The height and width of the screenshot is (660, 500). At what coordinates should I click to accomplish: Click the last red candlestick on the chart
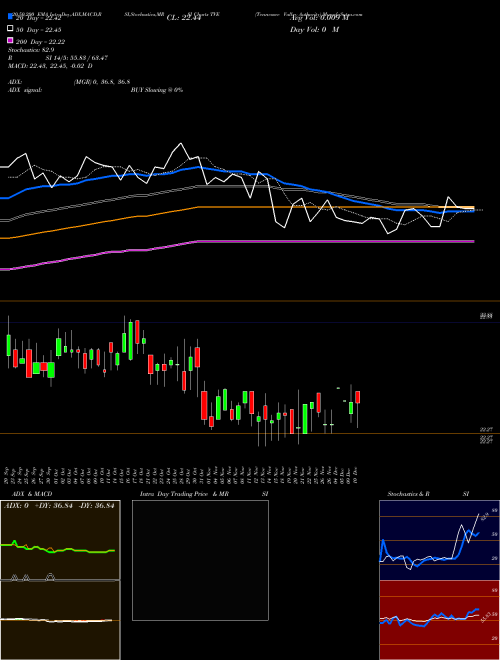pyautogui.click(x=358, y=397)
